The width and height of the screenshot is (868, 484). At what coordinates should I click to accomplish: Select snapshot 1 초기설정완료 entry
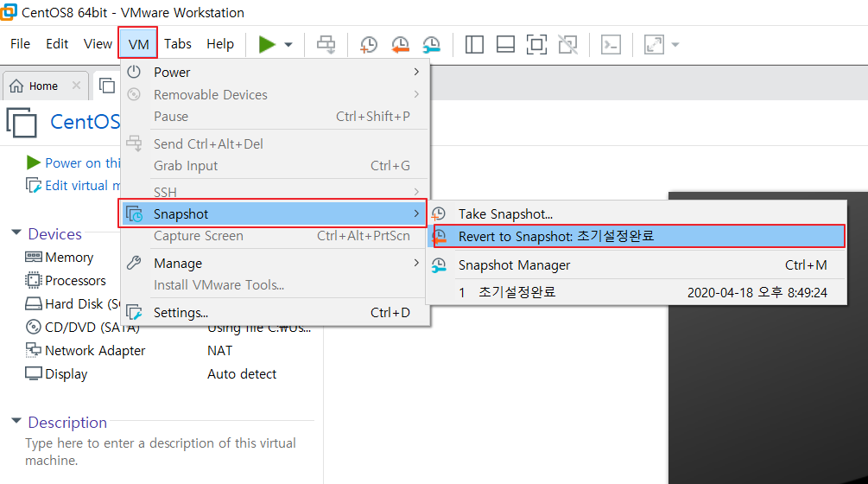tap(637, 292)
